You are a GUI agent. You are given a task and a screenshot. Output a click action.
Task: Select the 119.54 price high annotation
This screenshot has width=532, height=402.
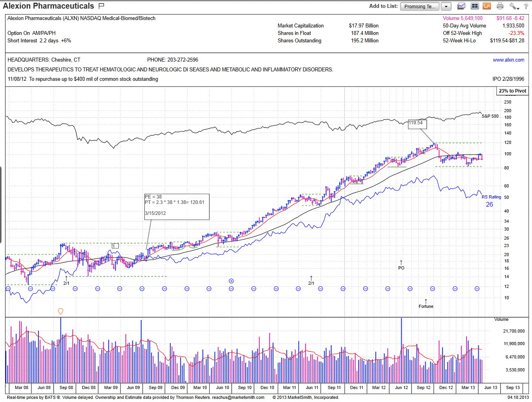point(417,124)
